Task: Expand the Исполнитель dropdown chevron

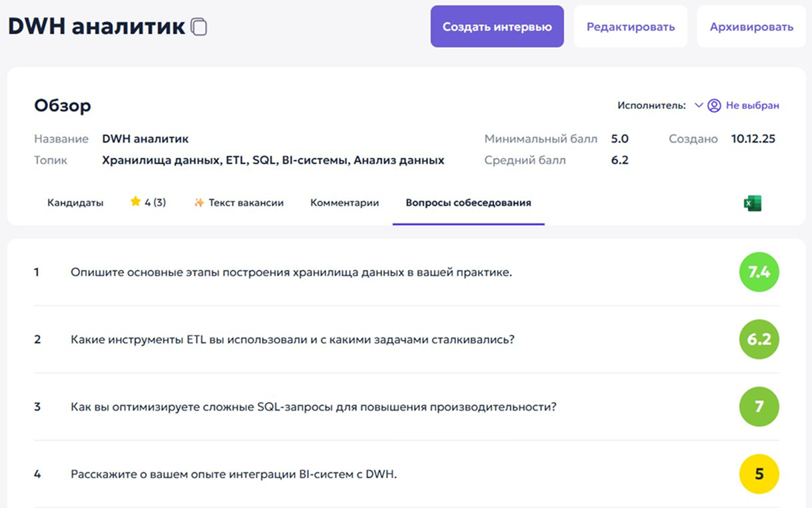Action: 699,105
